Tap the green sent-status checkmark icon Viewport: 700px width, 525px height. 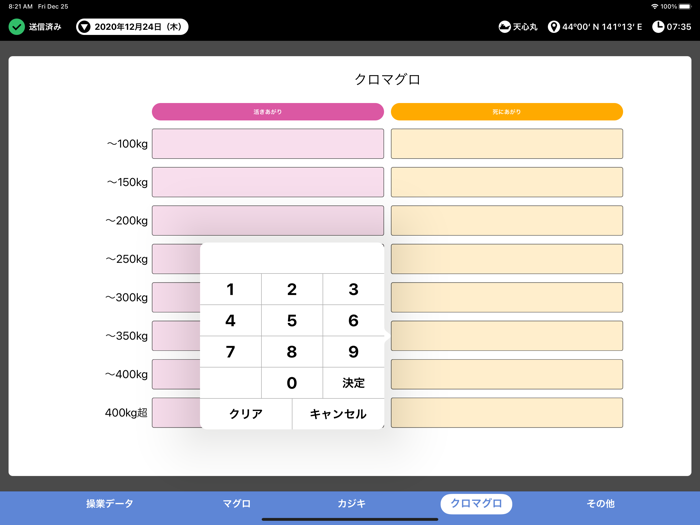coord(17,27)
